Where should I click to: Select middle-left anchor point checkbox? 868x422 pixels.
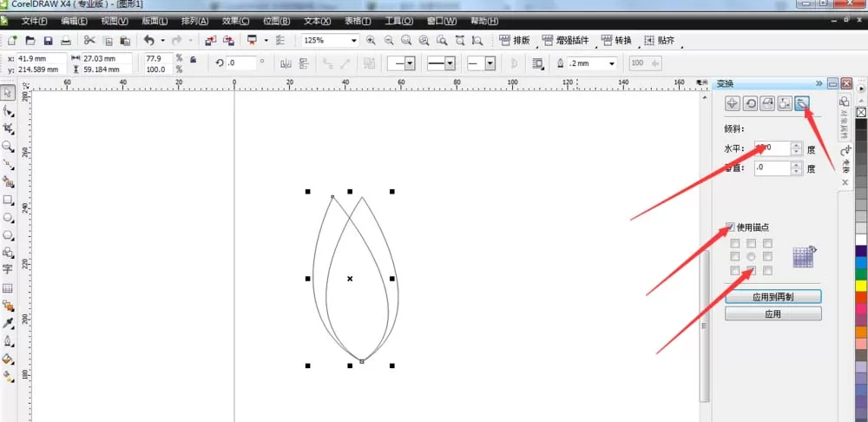[x=734, y=256]
